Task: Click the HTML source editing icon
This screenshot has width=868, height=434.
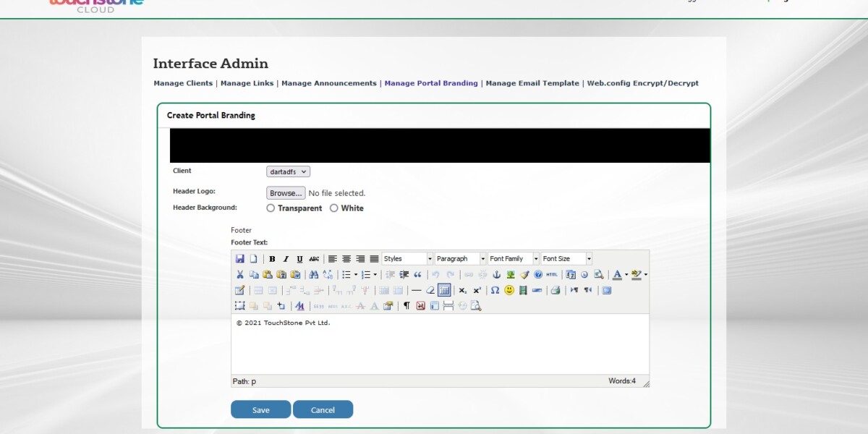Action: (551, 275)
